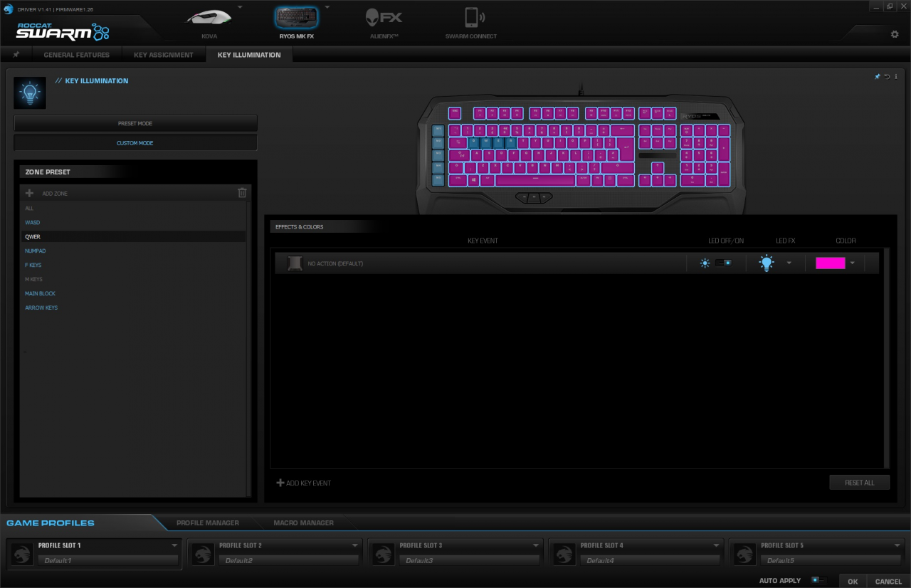Viewport: 911px width, 588px height.
Task: Select the Kova mouse device icon
Action: point(209,18)
